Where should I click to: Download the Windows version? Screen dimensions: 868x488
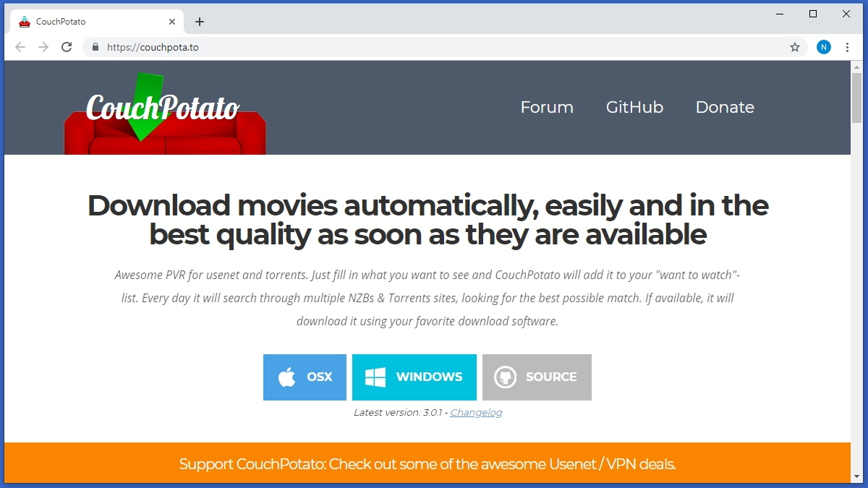pyautogui.click(x=414, y=377)
